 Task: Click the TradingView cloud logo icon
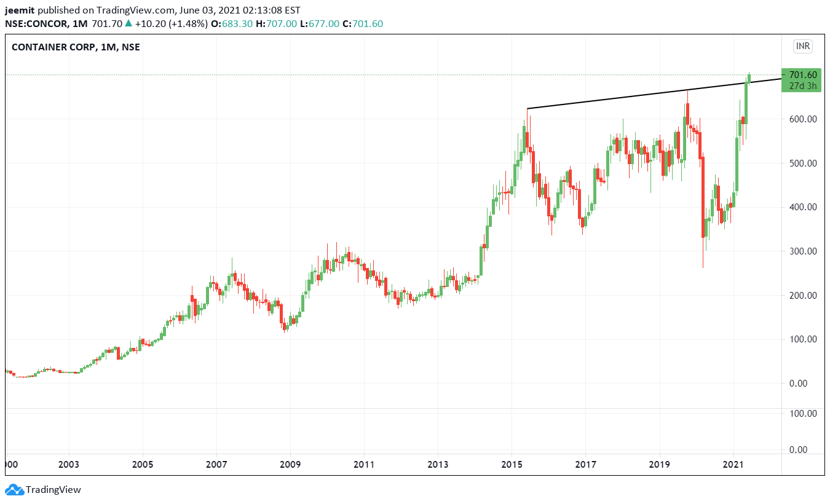(x=14, y=490)
